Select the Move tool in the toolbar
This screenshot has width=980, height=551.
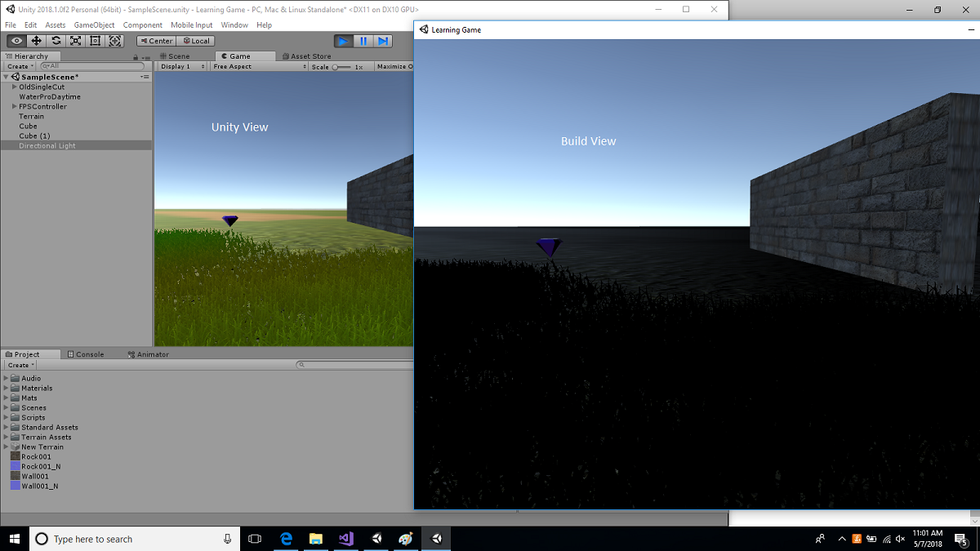(x=36, y=40)
